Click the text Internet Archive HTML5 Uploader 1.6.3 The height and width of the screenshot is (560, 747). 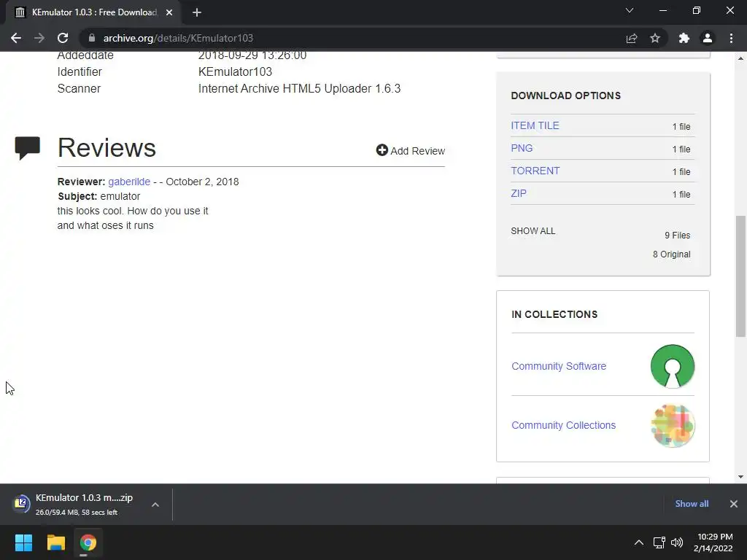[x=299, y=88]
